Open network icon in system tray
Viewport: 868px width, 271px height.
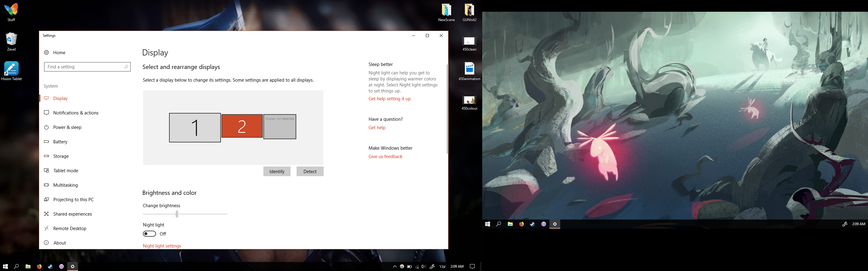(x=417, y=266)
